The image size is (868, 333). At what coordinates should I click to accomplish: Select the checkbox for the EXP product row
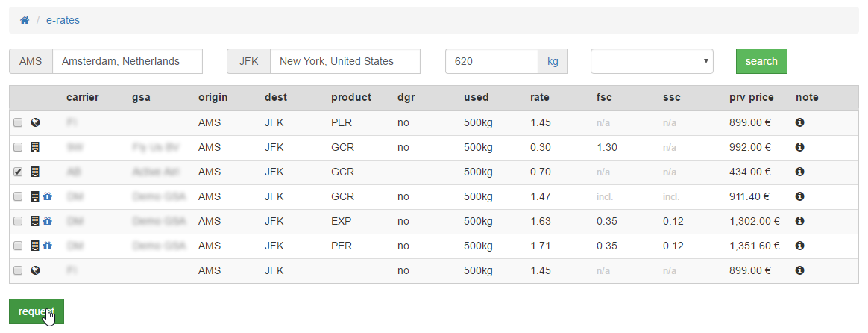coord(18,221)
